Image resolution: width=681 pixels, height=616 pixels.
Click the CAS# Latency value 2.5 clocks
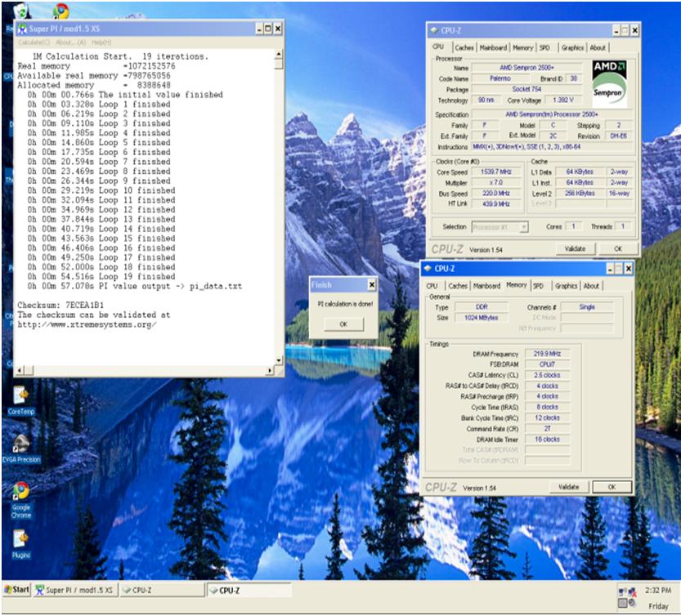point(547,375)
